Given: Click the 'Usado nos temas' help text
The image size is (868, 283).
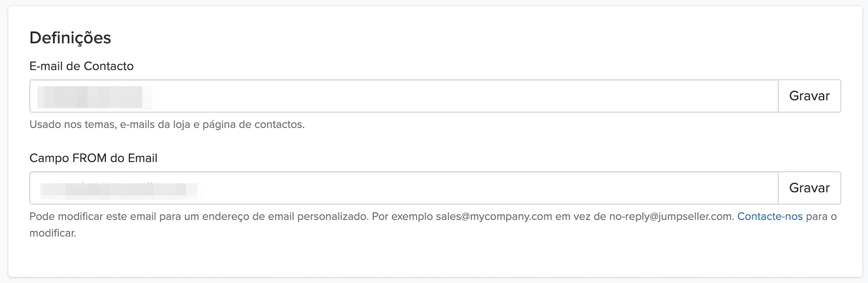Looking at the screenshot, I should click(x=167, y=125).
